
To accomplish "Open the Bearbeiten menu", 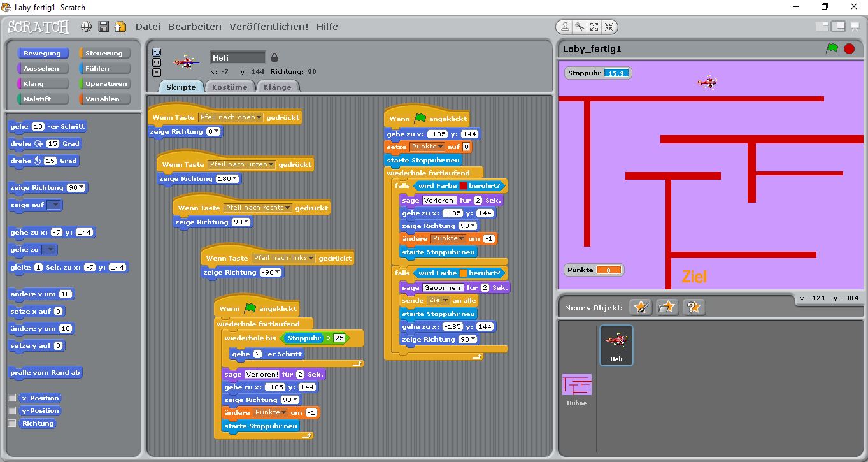I will tap(195, 27).
